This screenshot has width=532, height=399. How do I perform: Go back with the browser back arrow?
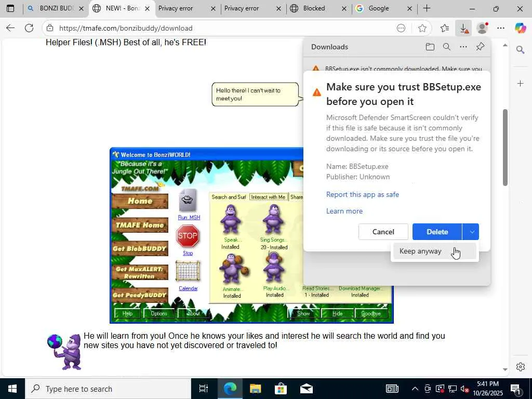click(10, 28)
